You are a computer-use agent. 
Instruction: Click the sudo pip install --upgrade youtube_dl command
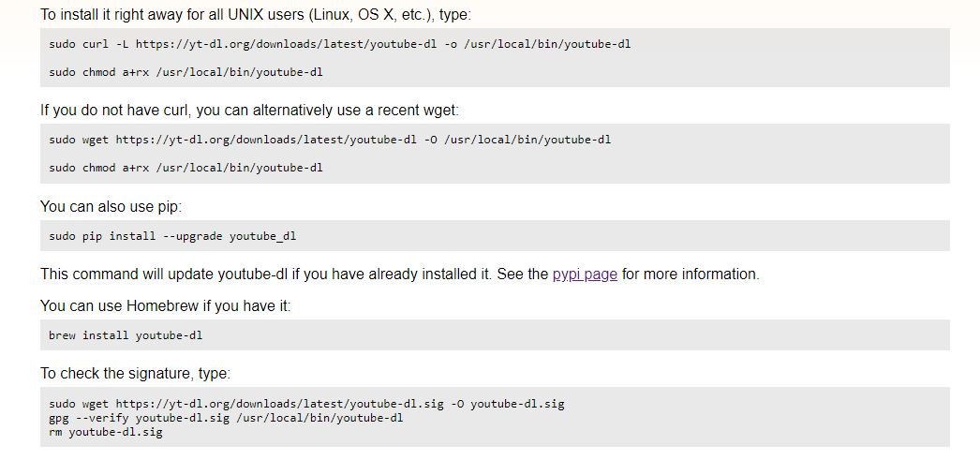pos(172,236)
